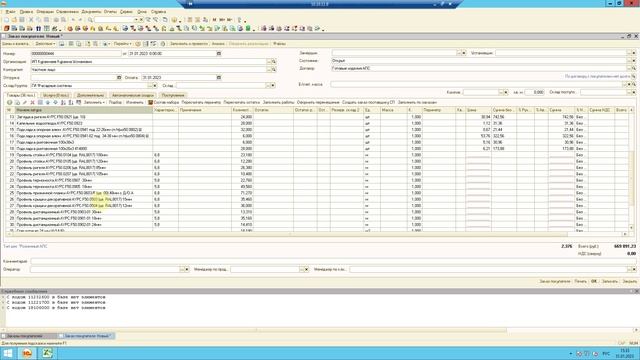The height and width of the screenshot is (360, 640).
Task: Open the calendar for the Отгрузка date field
Action: click(119, 78)
